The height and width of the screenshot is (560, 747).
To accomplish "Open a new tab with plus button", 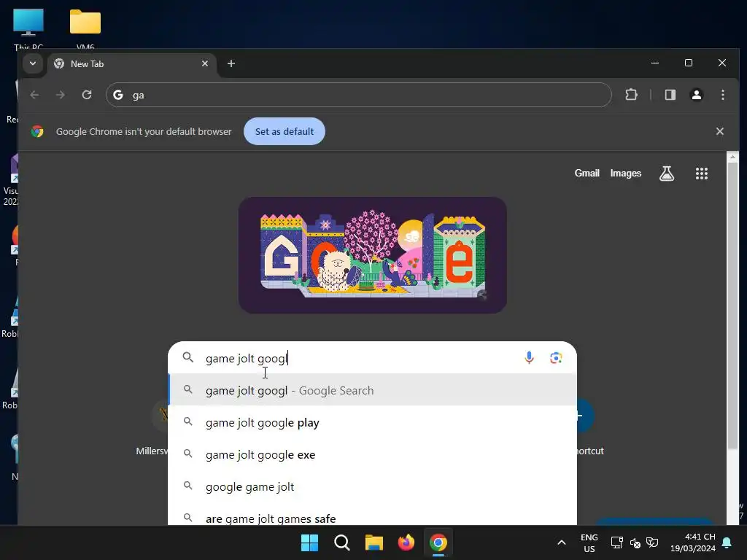I will (231, 63).
